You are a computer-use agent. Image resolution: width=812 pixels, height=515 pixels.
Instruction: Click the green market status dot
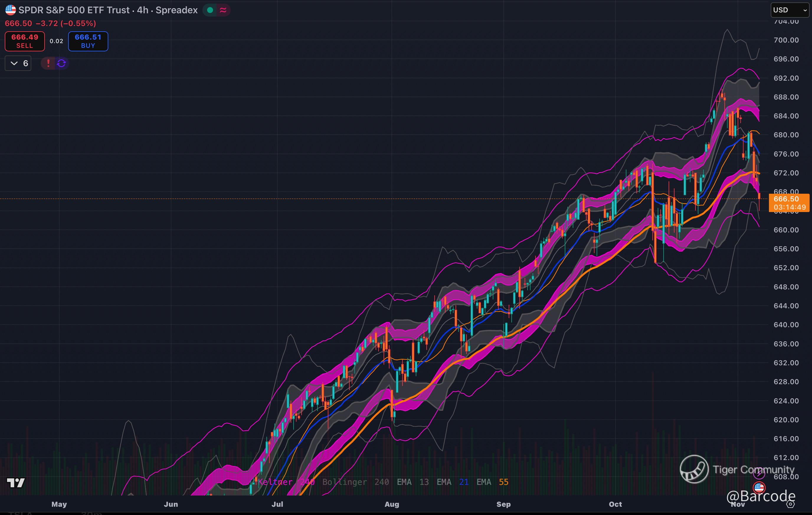click(x=210, y=10)
